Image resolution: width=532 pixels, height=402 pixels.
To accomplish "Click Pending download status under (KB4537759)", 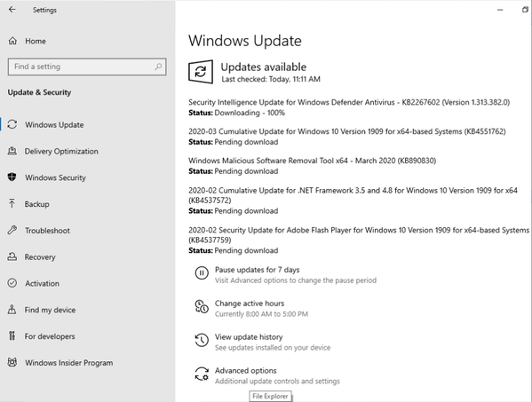I will (246, 250).
